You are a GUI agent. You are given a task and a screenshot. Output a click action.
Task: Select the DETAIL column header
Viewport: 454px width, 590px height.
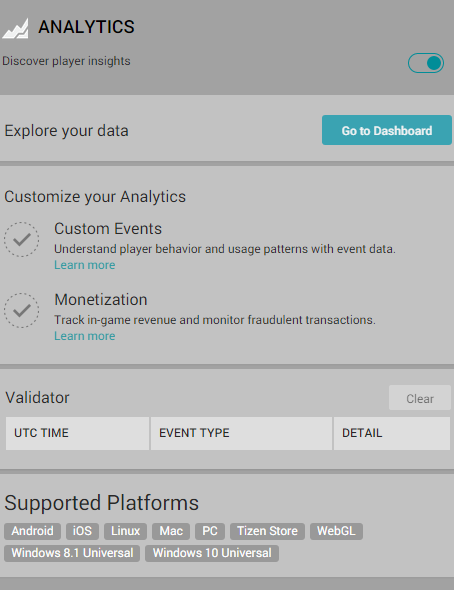click(x=392, y=433)
